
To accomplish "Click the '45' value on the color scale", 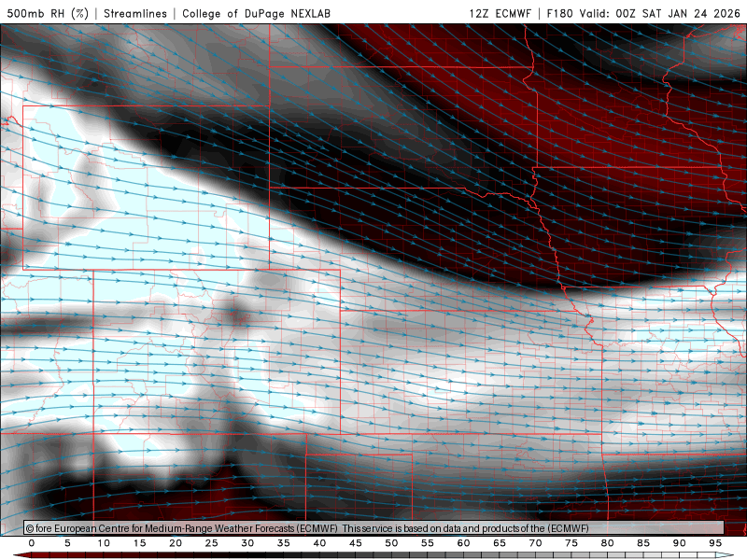I will 356,543.
